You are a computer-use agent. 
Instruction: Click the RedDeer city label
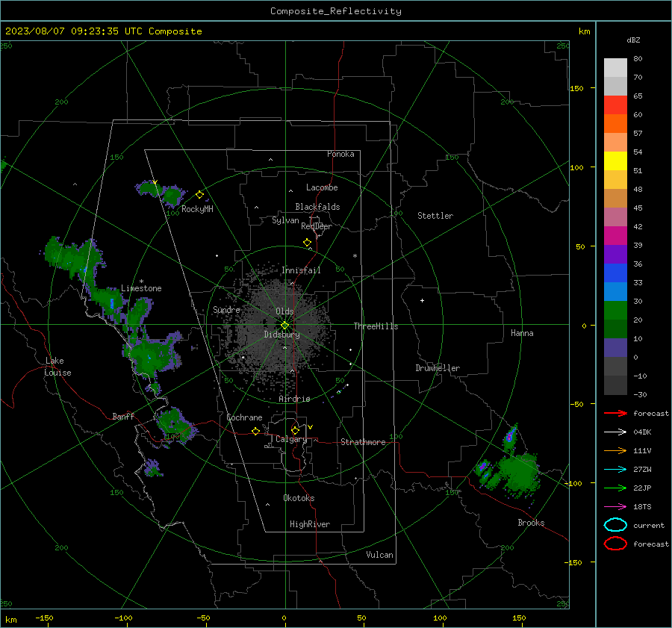(317, 226)
